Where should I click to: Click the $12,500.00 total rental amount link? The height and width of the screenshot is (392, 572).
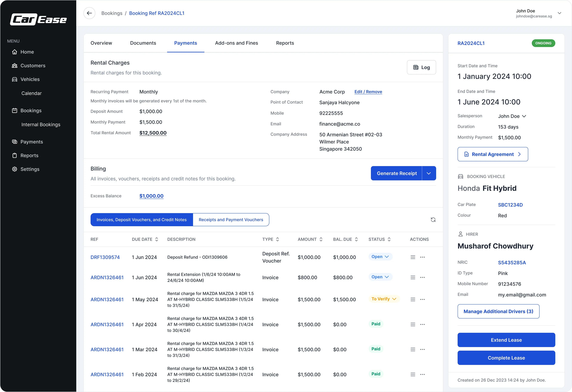point(153,133)
